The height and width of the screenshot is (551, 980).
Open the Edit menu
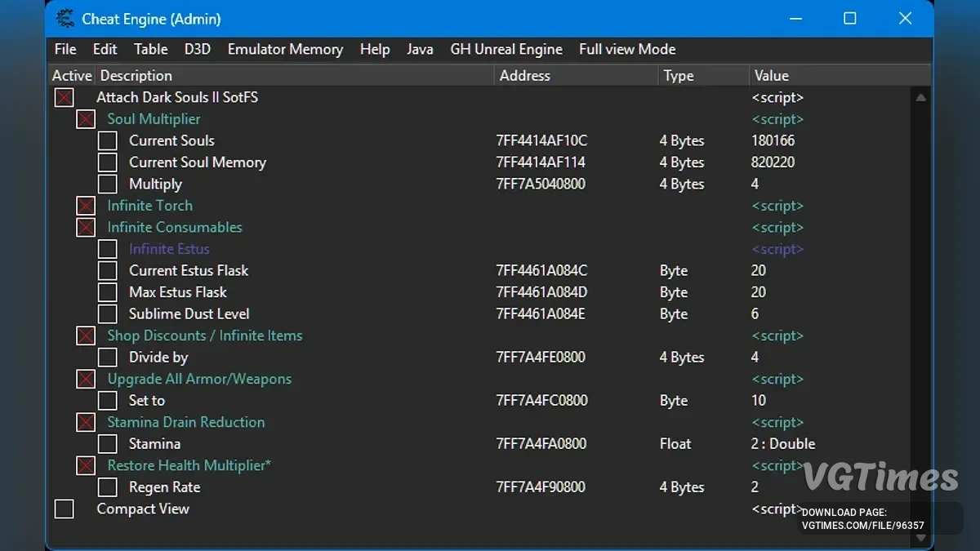point(105,49)
